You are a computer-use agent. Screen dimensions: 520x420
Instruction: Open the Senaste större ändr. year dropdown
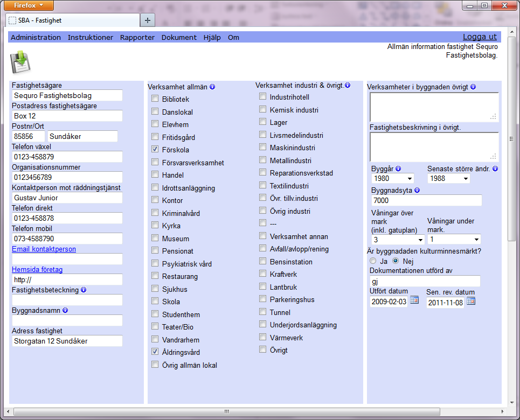coord(449,178)
